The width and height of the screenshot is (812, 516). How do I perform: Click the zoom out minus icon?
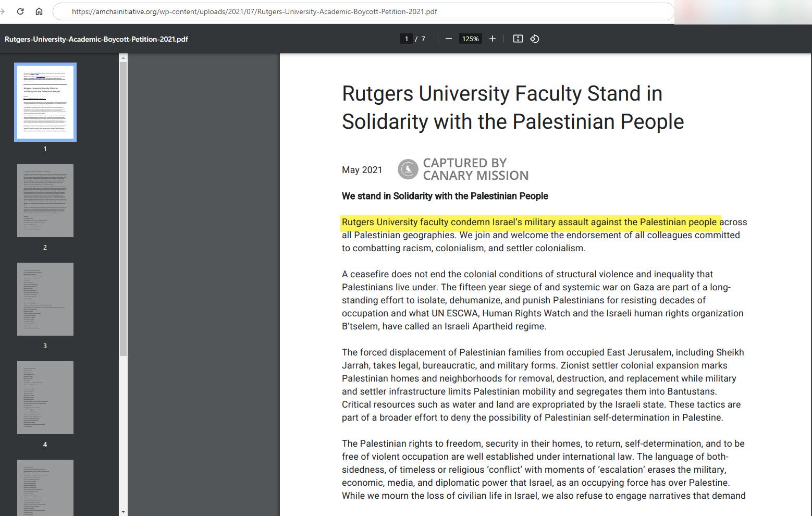click(x=448, y=39)
